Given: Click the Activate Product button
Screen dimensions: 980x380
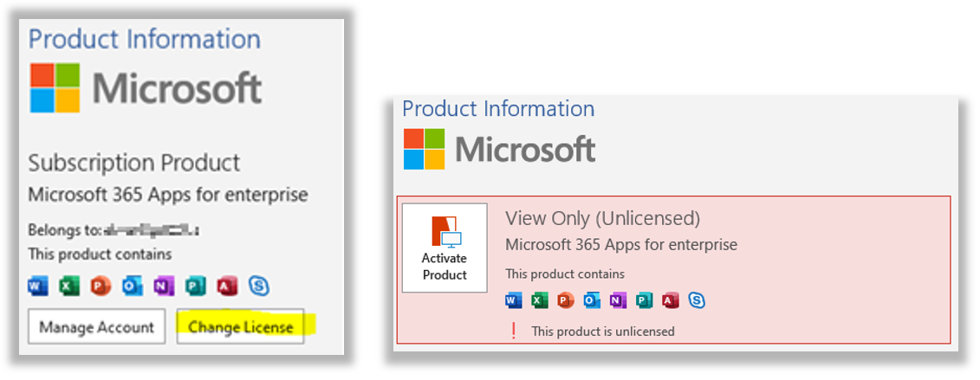Looking at the screenshot, I should [444, 248].
